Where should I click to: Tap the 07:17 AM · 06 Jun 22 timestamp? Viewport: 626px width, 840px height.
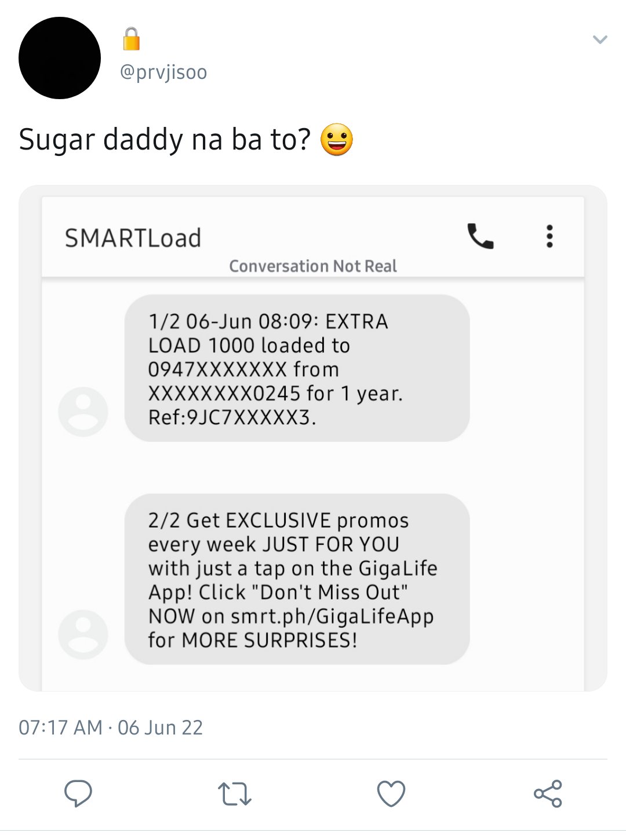point(111,728)
